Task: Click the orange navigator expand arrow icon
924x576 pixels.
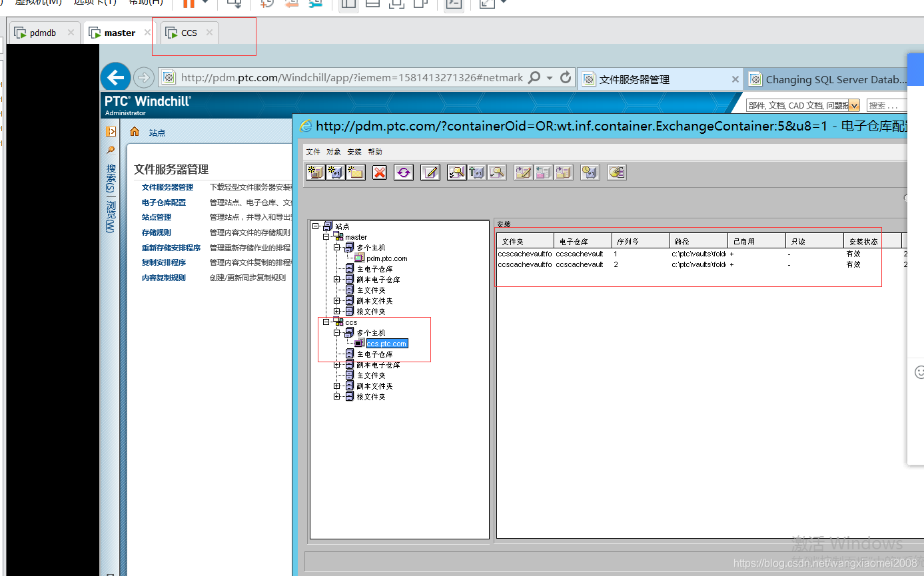Action: 111,131
